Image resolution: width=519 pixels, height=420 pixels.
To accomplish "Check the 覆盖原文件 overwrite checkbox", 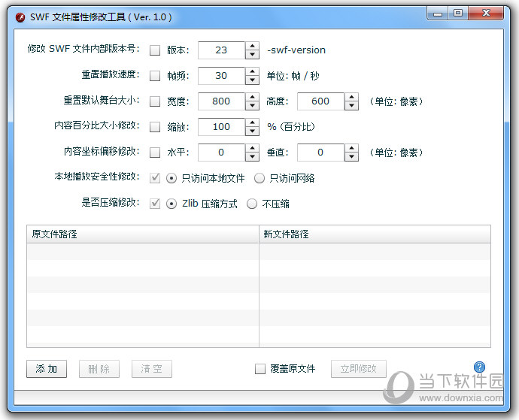I will [260, 369].
